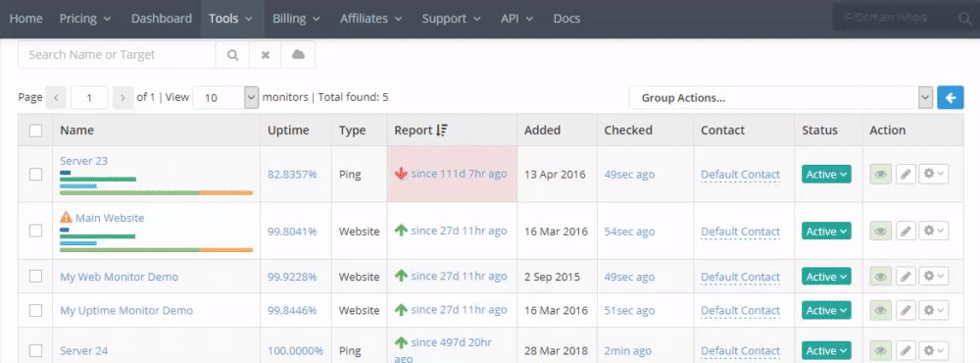Open the Main Website monitor link
This screenshot has height=363, width=980.
point(110,218)
